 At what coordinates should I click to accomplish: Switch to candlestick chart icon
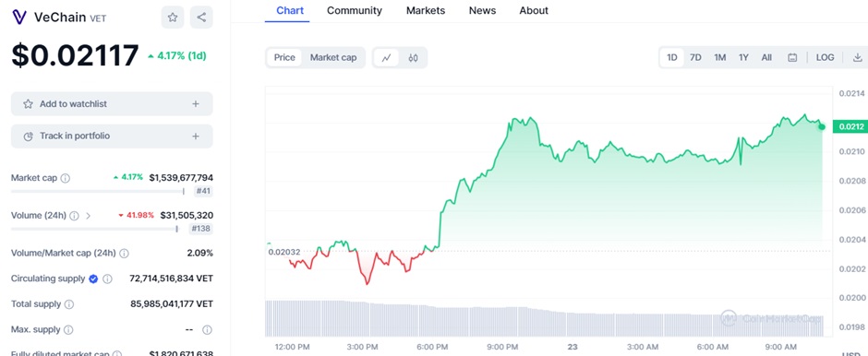pyautogui.click(x=413, y=57)
